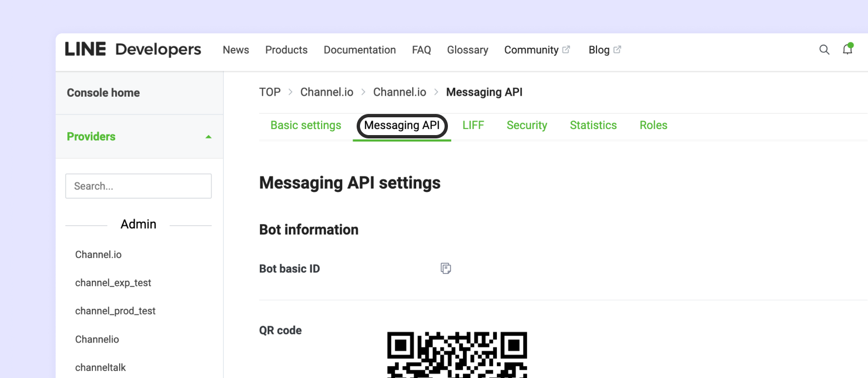This screenshot has height=378, width=868.
Task: Click the LINE Developers logo
Action: [x=133, y=49]
